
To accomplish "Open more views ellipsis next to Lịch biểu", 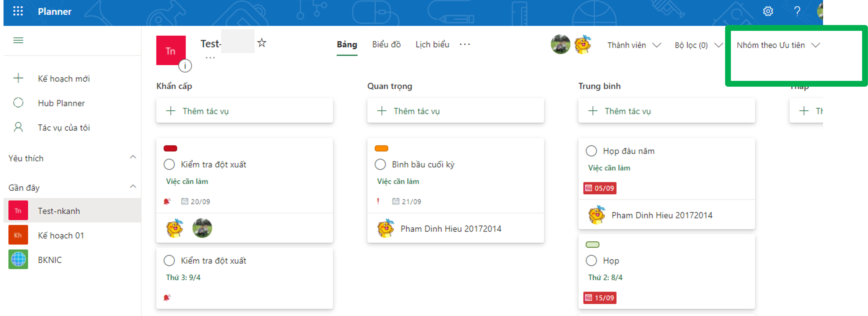I will pos(465,44).
